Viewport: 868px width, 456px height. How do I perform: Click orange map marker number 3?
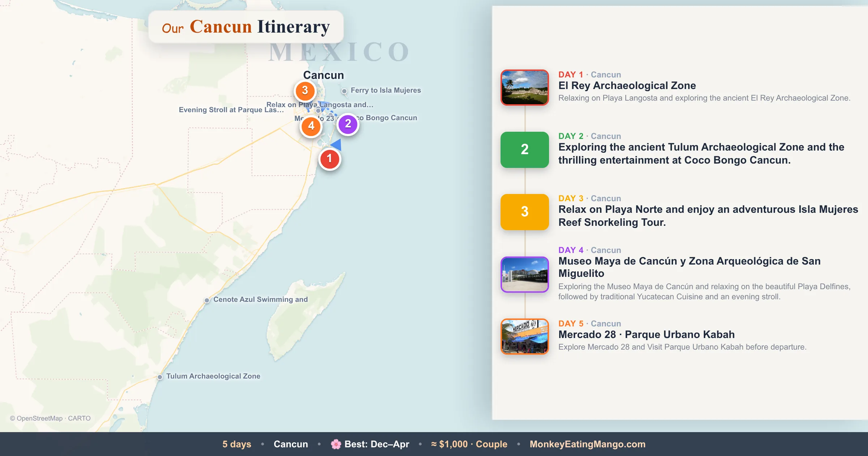click(x=305, y=90)
